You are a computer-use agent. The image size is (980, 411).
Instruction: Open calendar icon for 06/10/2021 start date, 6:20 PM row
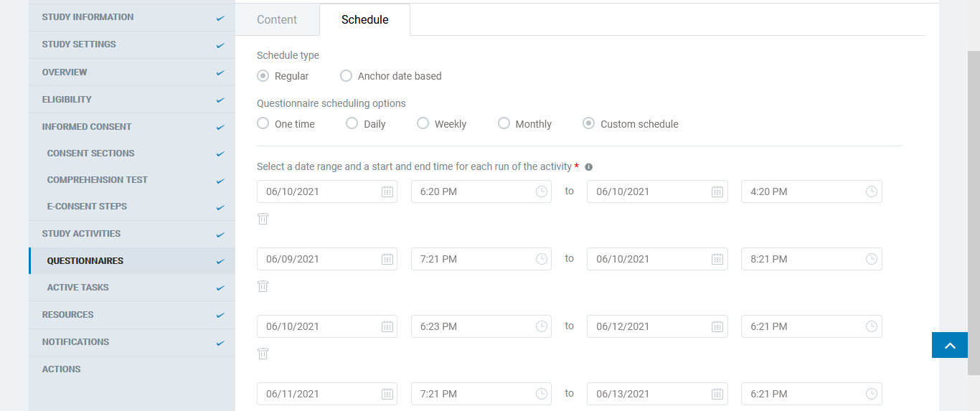(x=387, y=192)
